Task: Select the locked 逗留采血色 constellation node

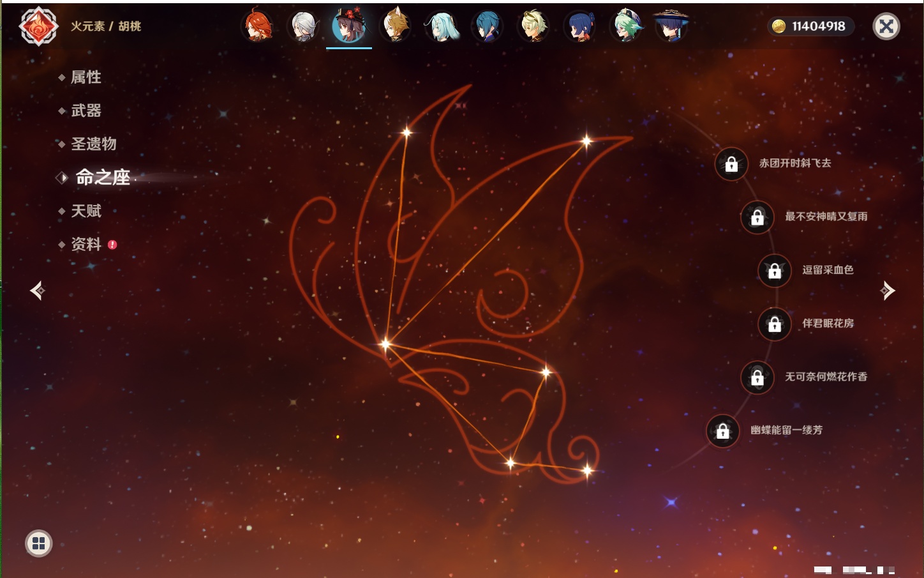Action: click(x=775, y=271)
